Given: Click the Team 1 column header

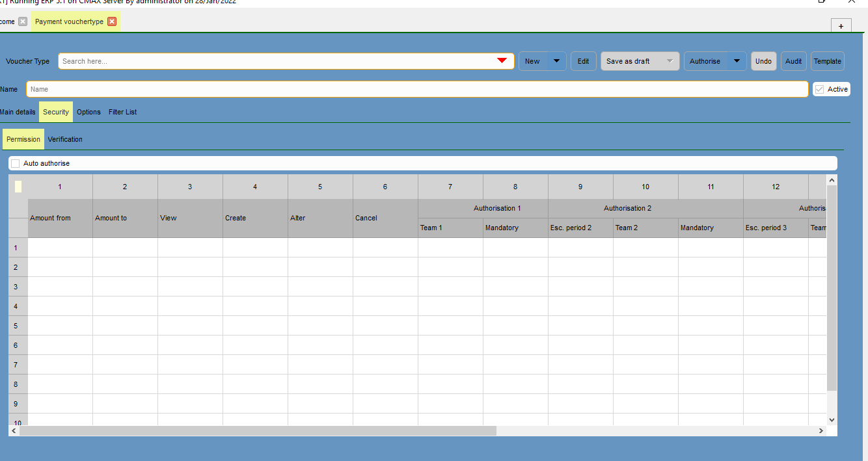Looking at the screenshot, I should pyautogui.click(x=450, y=228).
